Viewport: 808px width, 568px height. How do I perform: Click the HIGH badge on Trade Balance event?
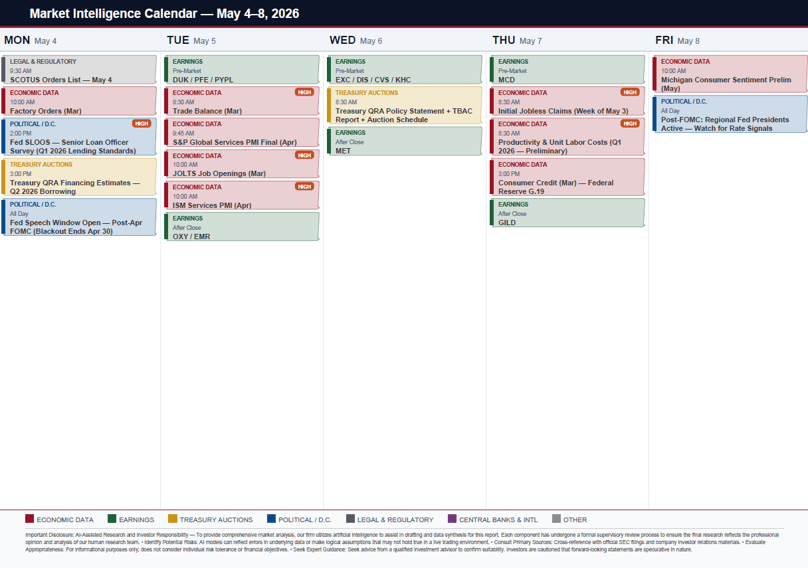304,92
